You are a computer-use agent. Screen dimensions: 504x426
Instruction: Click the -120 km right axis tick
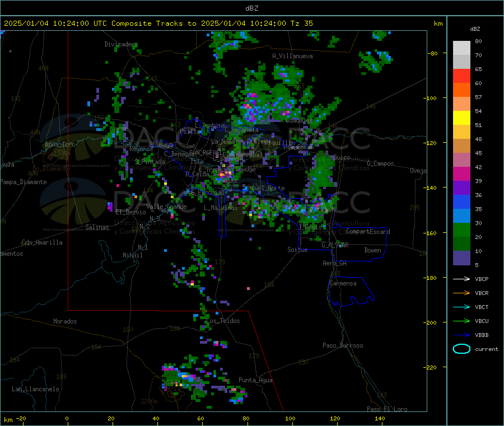431,143
